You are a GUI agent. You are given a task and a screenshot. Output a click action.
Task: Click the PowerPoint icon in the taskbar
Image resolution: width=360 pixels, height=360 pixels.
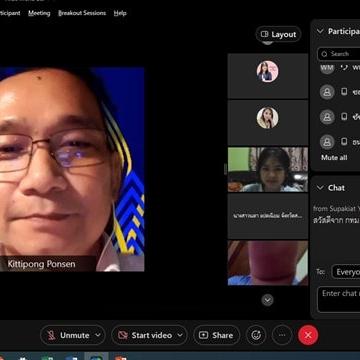point(120,357)
